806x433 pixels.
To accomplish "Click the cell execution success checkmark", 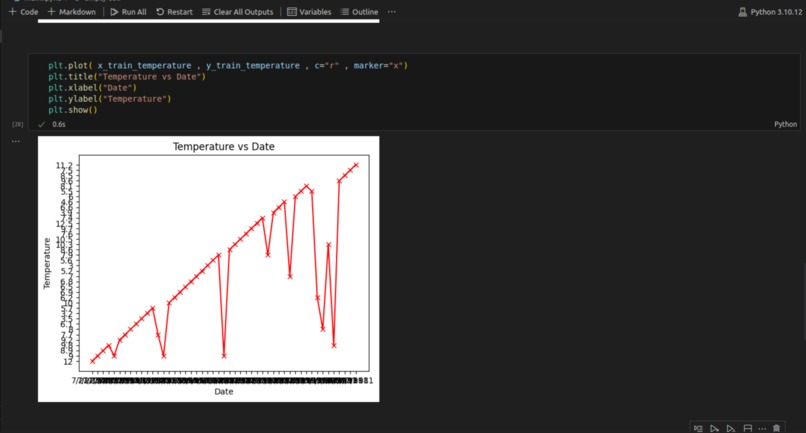I will (x=42, y=124).
